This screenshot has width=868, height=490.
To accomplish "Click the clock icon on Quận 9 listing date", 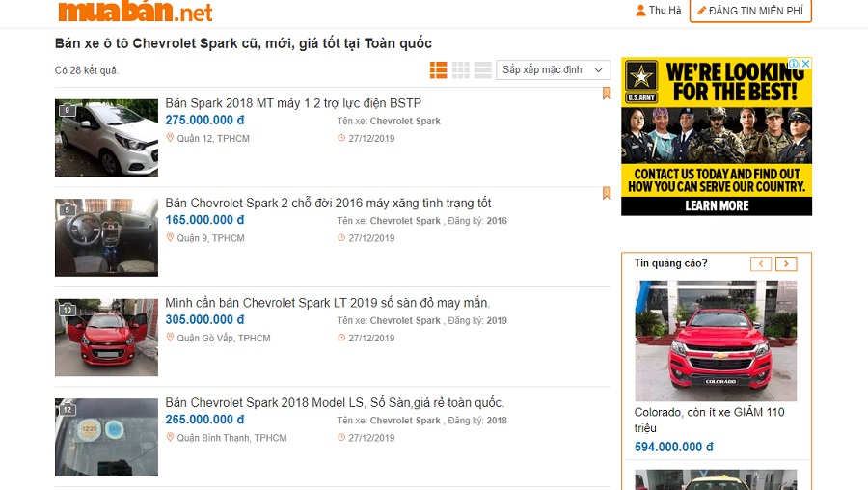I will [x=341, y=237].
